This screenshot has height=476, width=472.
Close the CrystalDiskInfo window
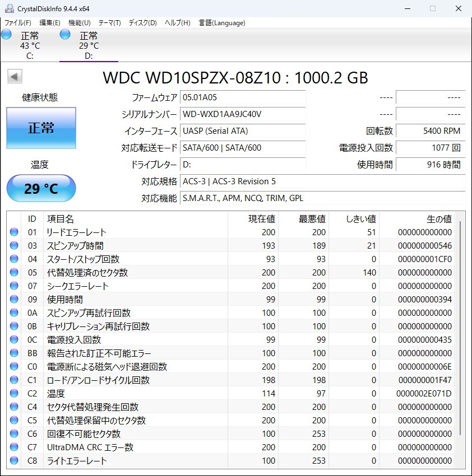pos(459,8)
